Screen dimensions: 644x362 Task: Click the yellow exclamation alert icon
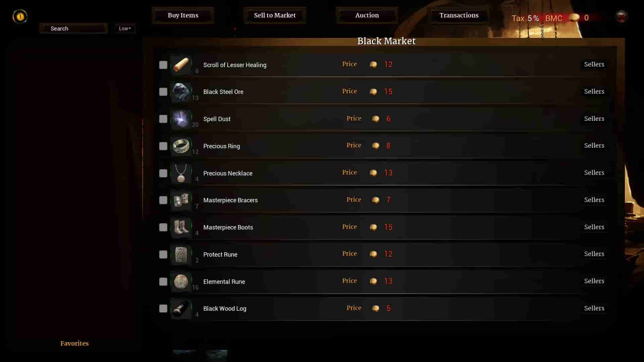click(20, 16)
